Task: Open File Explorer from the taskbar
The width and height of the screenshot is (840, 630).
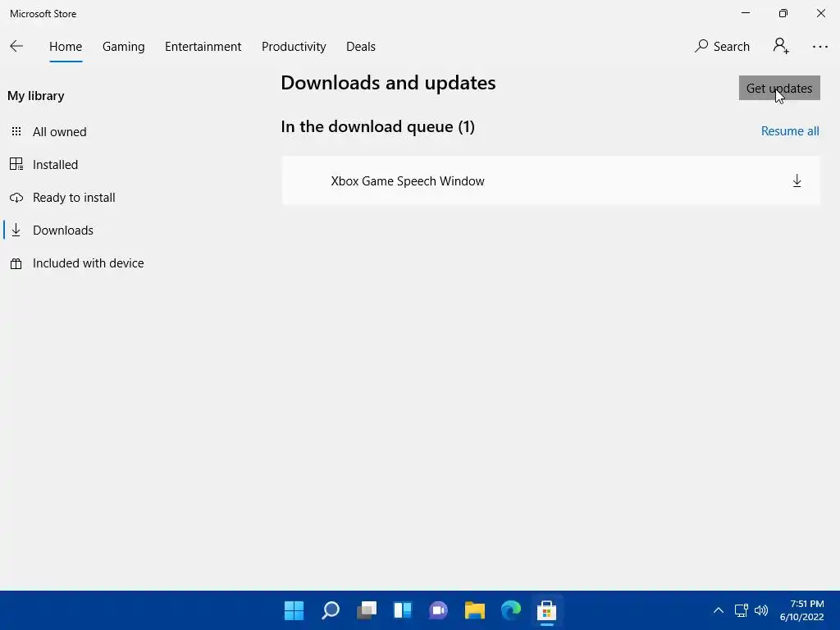Action: click(x=475, y=610)
